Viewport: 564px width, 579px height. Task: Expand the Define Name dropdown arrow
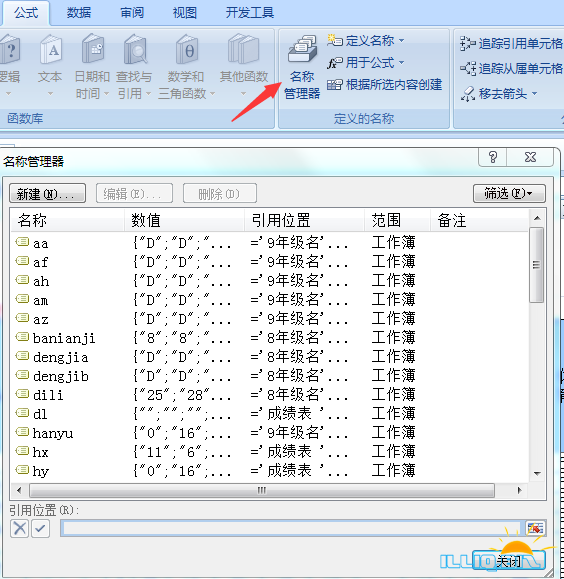click(401, 40)
